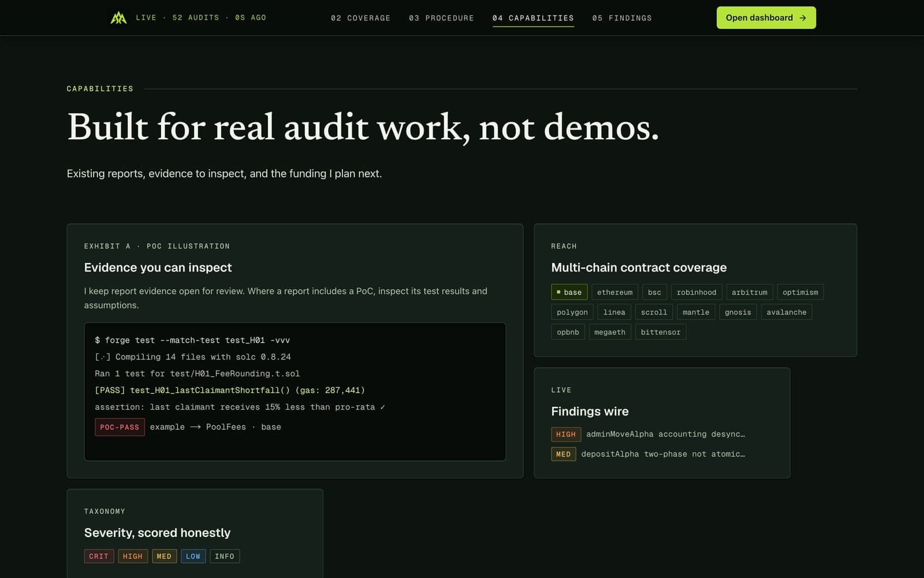The image size is (924, 578).
Task: Go to the 03 Procedure section
Action: (x=441, y=18)
